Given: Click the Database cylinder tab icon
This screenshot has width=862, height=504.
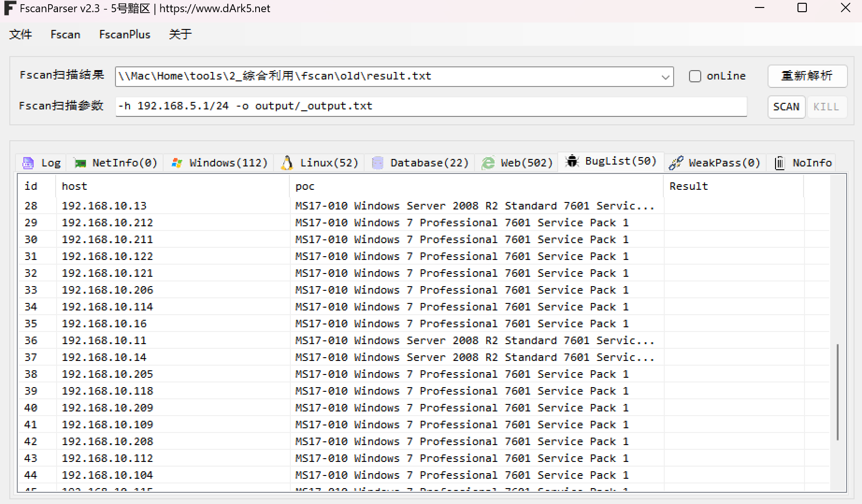Looking at the screenshot, I should tap(377, 163).
